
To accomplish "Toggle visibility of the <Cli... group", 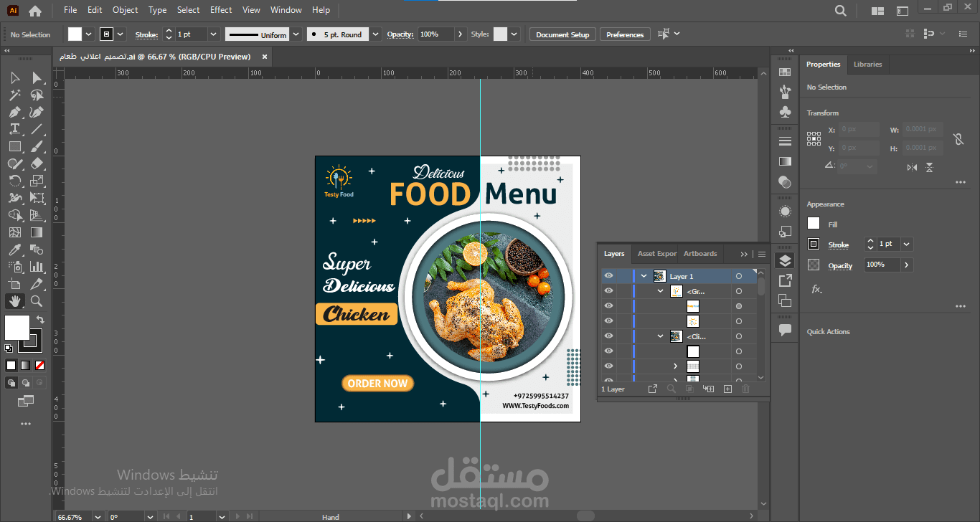I will pyautogui.click(x=608, y=336).
